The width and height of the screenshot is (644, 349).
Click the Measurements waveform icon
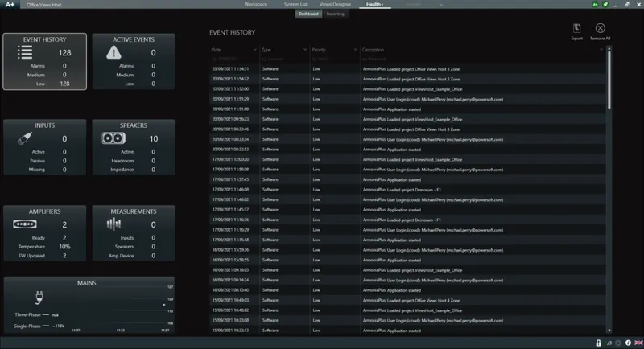coord(114,224)
